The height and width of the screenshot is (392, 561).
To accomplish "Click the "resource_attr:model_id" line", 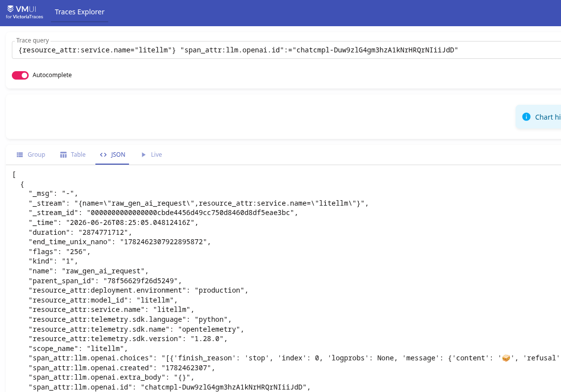I will 103,300.
